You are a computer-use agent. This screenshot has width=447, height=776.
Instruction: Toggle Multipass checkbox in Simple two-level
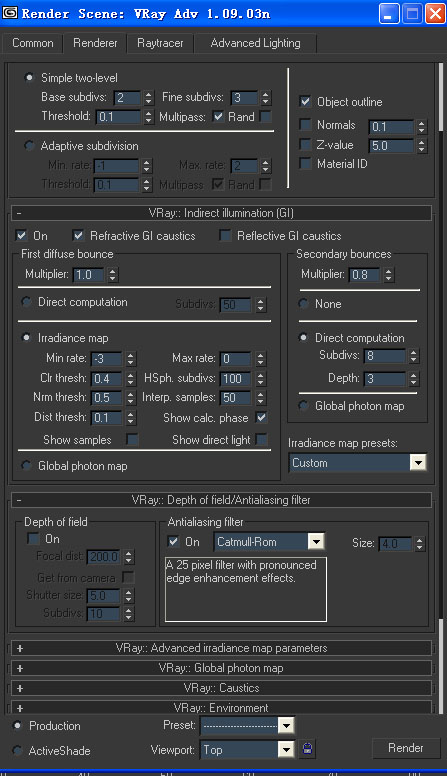(x=218, y=117)
